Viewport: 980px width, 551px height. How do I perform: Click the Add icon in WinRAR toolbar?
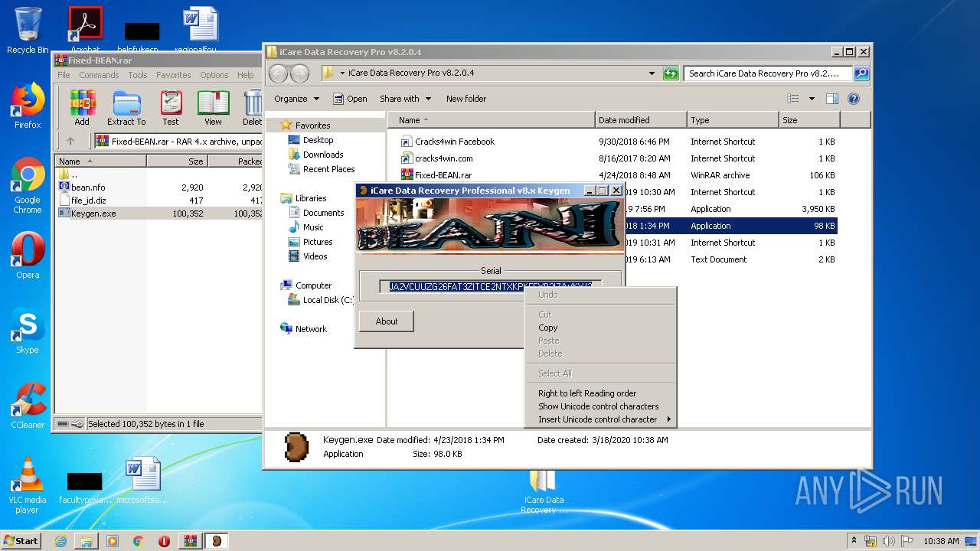pos(82,108)
